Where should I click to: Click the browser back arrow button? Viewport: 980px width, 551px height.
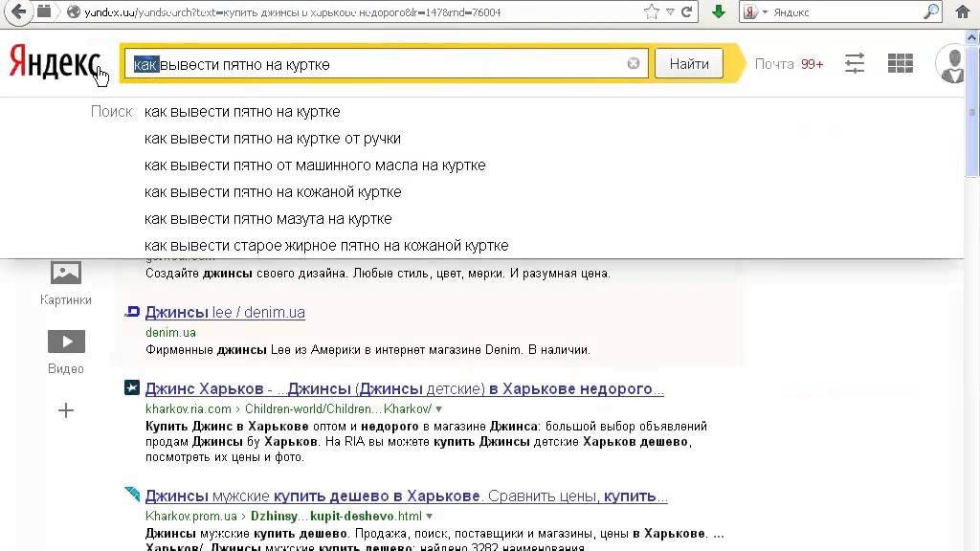[x=16, y=12]
